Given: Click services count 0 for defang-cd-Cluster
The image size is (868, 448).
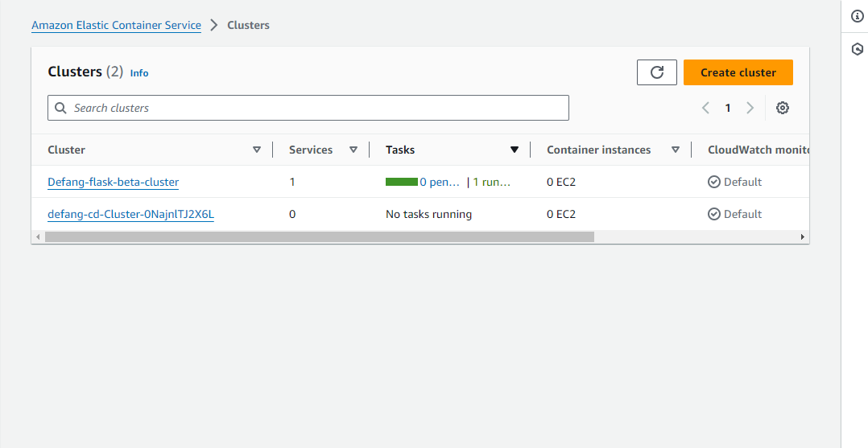Looking at the screenshot, I should point(292,214).
